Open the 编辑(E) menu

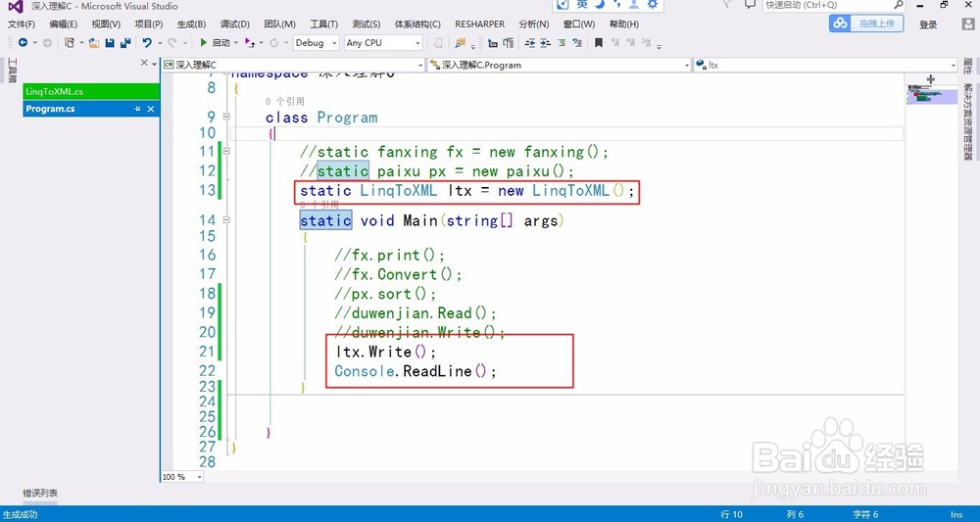(x=63, y=24)
